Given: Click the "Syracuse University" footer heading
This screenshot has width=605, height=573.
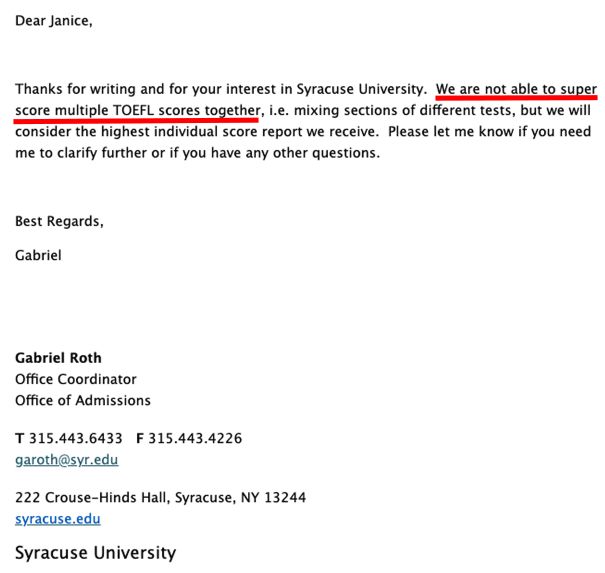Looking at the screenshot, I should click(95, 552).
